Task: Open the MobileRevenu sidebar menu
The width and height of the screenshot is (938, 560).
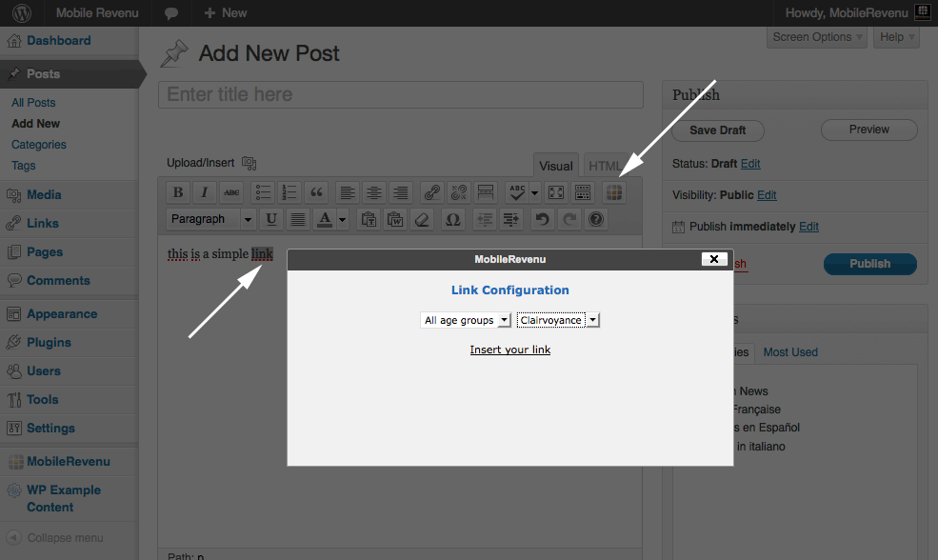Action: [x=70, y=461]
